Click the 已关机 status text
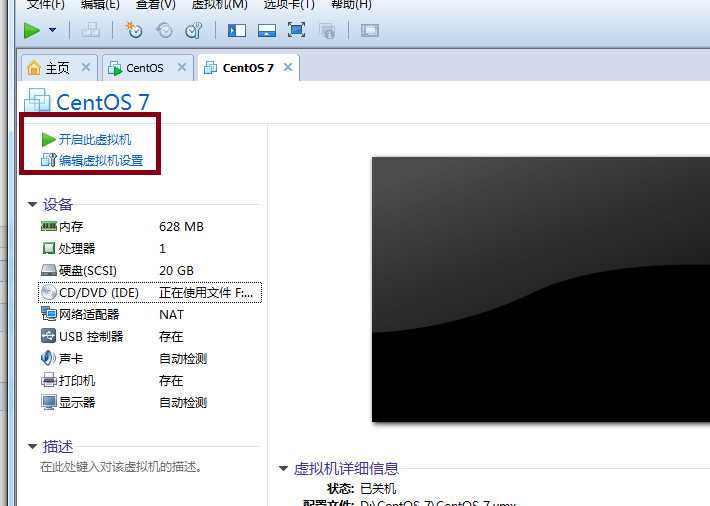Viewport: 710px width, 506px height. pyautogui.click(x=378, y=489)
